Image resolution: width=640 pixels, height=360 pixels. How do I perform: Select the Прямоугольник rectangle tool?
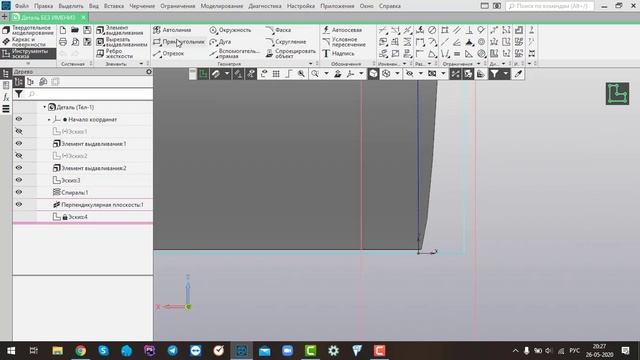click(179, 42)
